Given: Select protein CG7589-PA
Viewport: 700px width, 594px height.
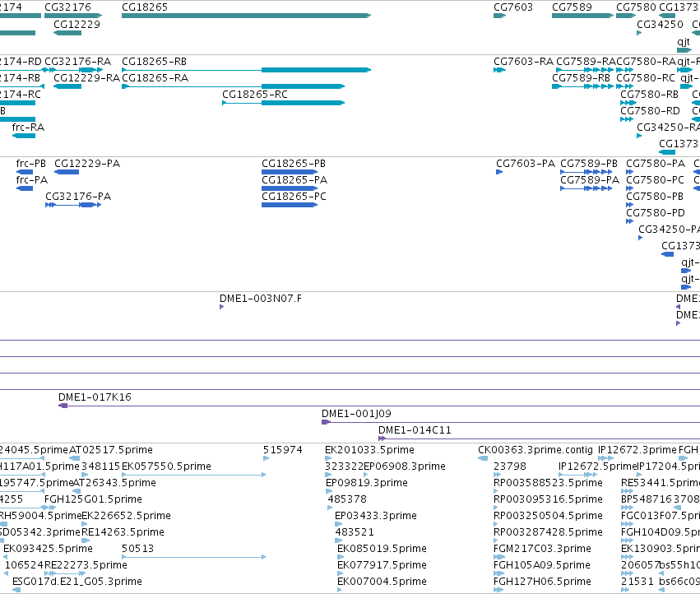Looking at the screenshot, I should click(586, 188).
